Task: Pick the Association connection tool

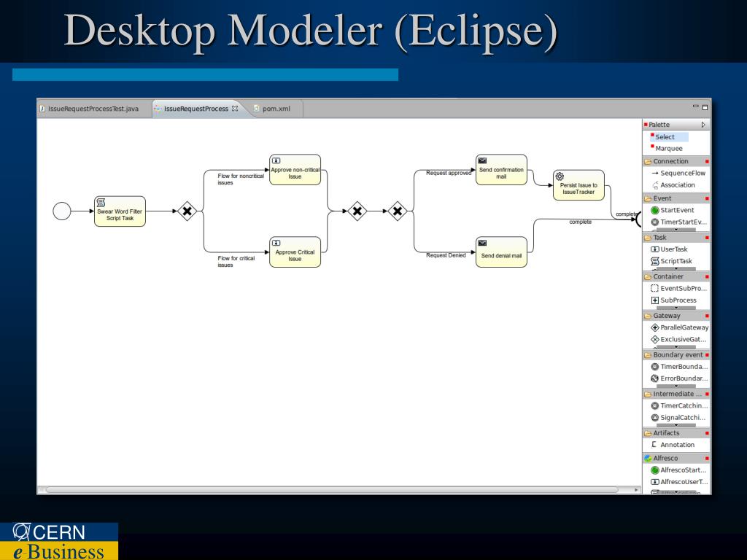Action: coord(673,184)
